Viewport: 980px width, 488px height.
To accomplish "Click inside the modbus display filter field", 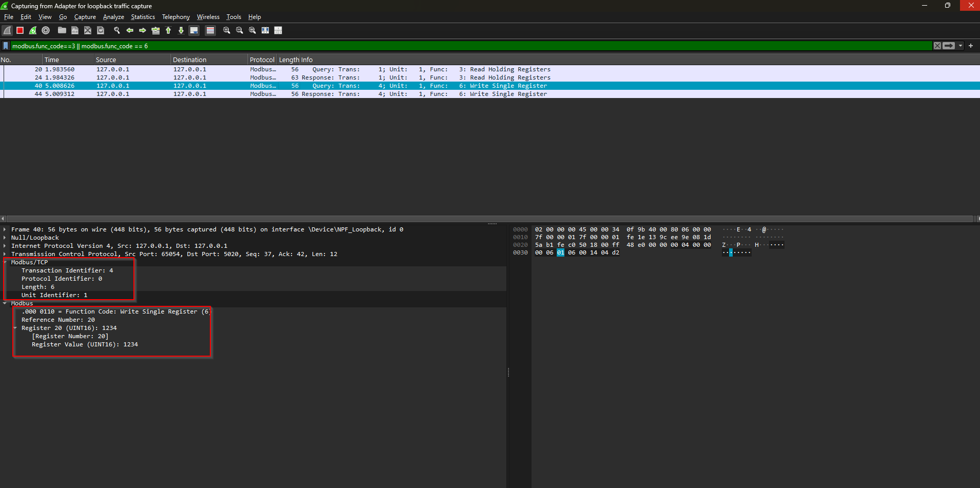I will pos(471,46).
